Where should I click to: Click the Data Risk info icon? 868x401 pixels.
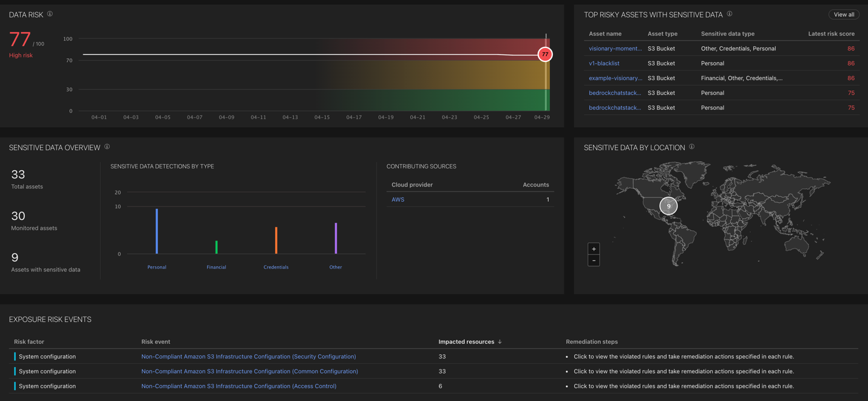50,14
